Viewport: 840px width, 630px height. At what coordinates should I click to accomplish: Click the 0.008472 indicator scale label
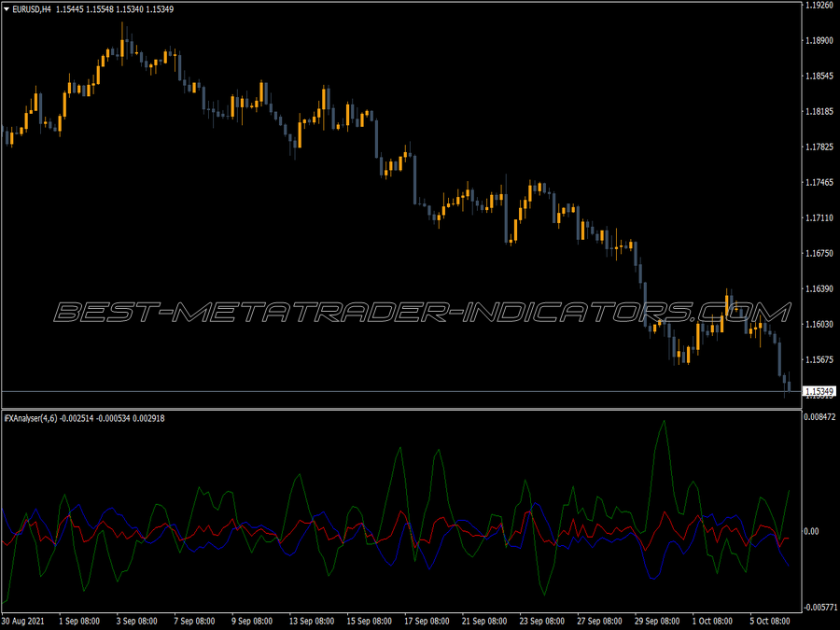(x=819, y=417)
